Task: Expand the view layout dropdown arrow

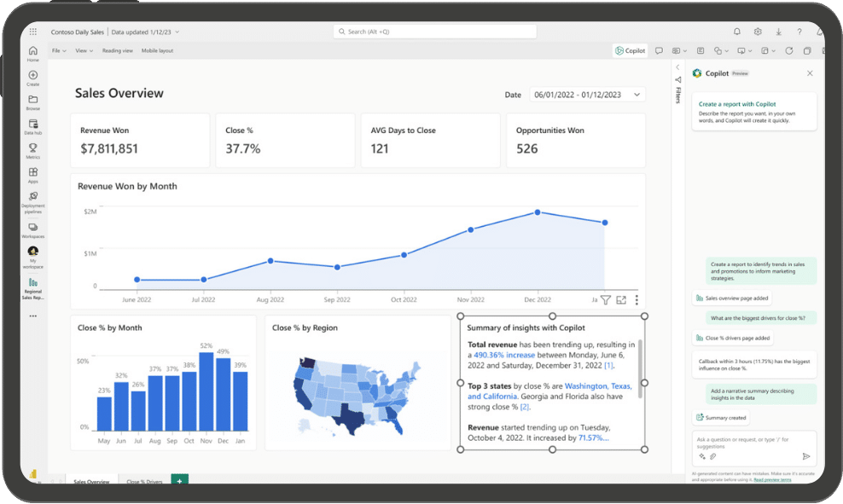Action: click(x=774, y=51)
